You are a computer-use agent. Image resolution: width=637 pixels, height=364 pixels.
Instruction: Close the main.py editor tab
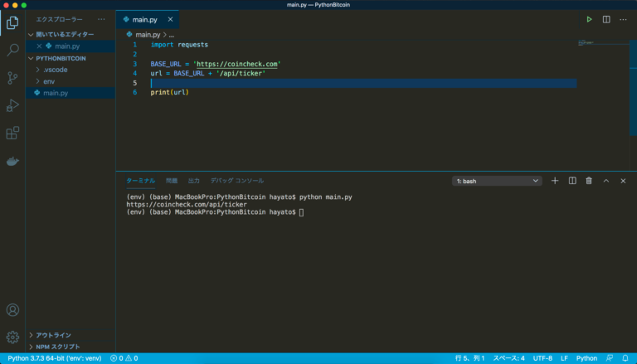[170, 20]
